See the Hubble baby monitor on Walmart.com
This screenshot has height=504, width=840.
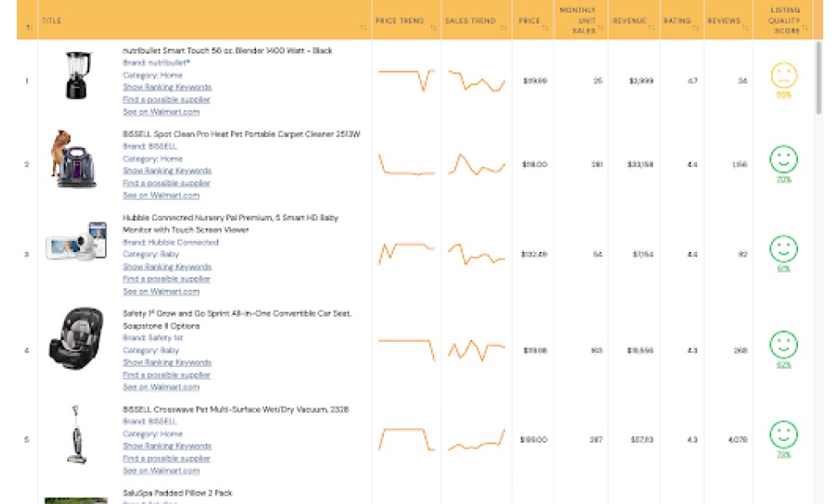tap(161, 291)
